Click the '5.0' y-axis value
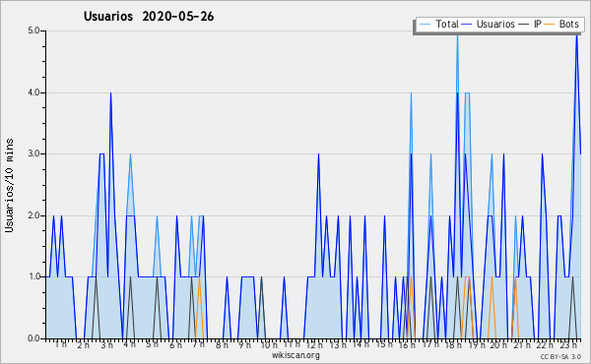591x364 pixels. coord(33,30)
